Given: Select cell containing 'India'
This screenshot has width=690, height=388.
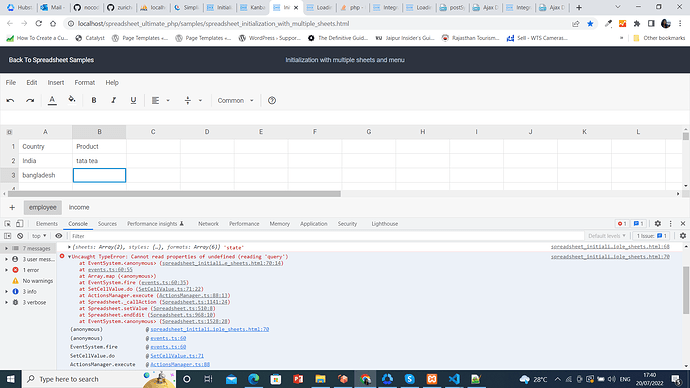Looking at the screenshot, I should [45, 161].
